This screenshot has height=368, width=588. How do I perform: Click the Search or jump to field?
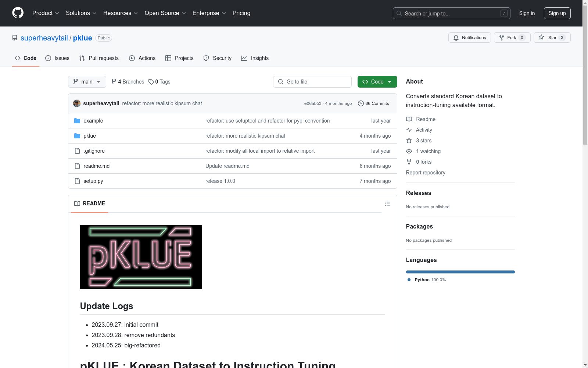(452, 13)
